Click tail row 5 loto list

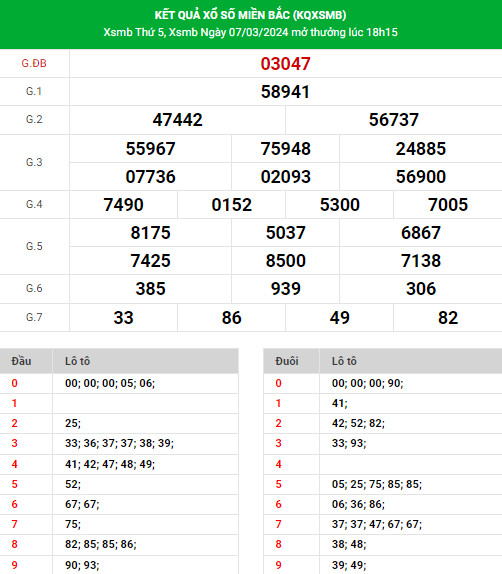tap(377, 484)
